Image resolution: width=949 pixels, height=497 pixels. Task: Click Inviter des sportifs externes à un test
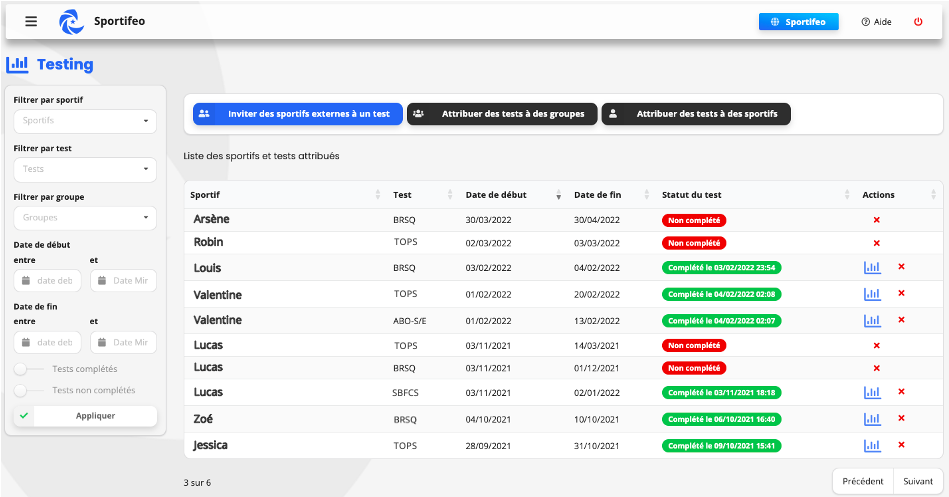click(298, 114)
